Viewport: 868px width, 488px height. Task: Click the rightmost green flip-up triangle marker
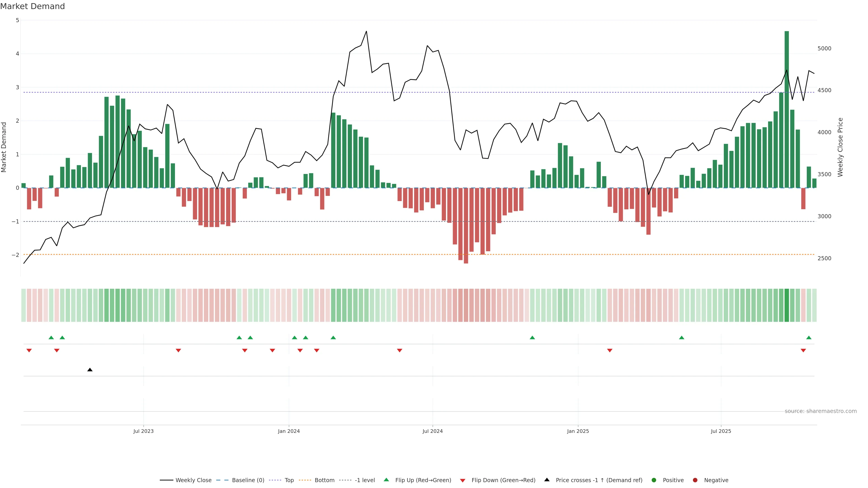tap(809, 338)
